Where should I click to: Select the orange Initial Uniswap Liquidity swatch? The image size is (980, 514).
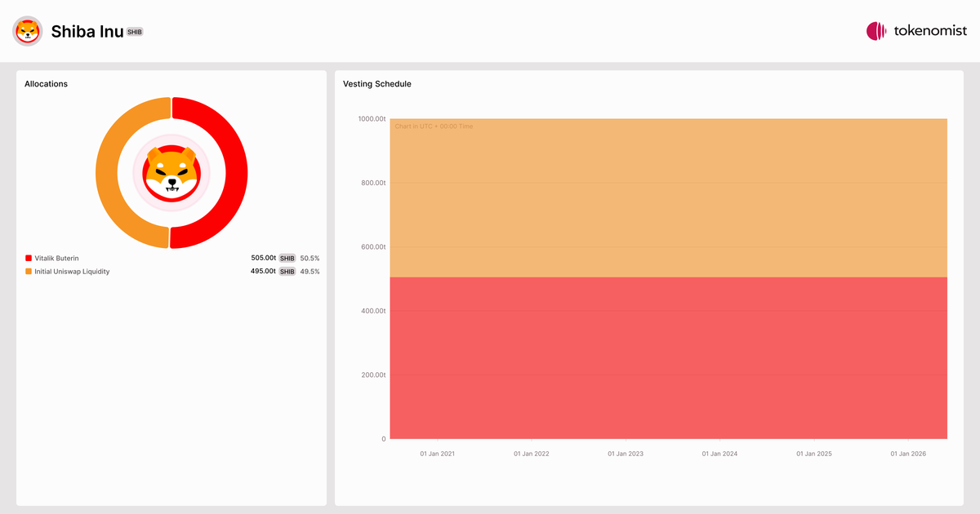[29, 271]
